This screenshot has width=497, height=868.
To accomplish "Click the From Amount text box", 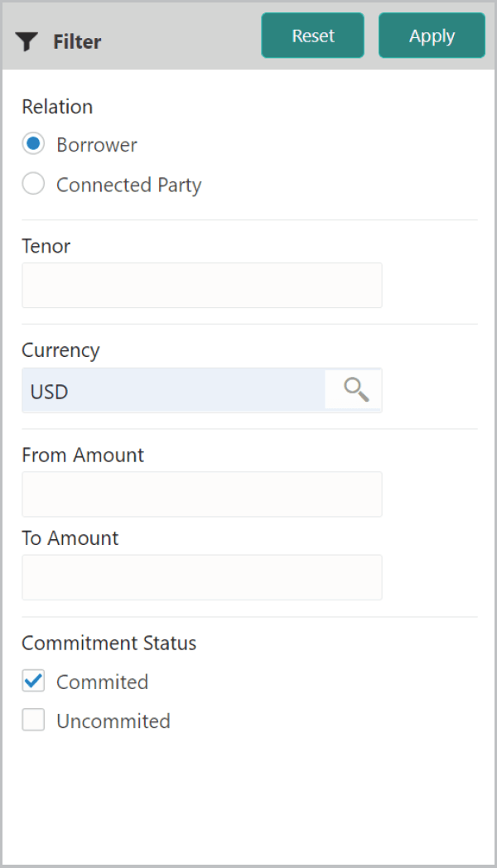I will pyautogui.click(x=201, y=494).
